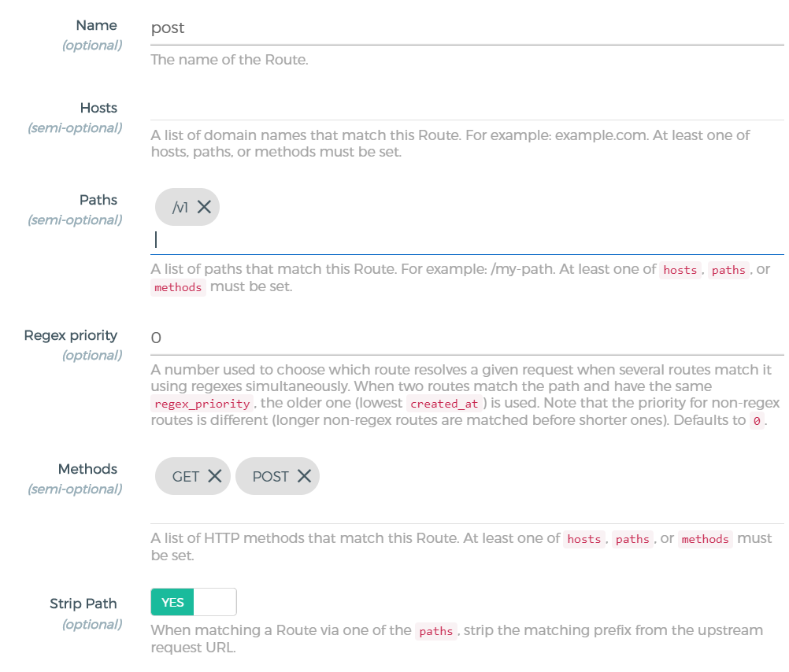Viewport: 789px width, 672px height.
Task: Click the GET chip label
Action: (x=186, y=476)
